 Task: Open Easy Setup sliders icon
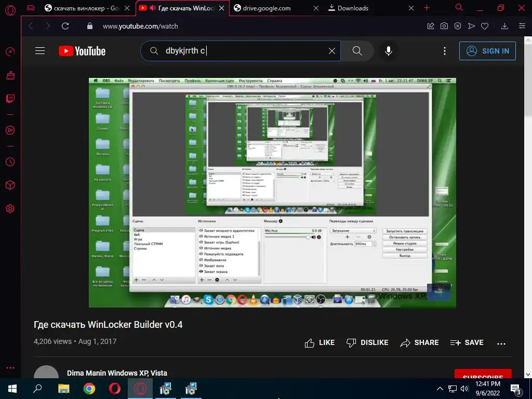pos(522,26)
